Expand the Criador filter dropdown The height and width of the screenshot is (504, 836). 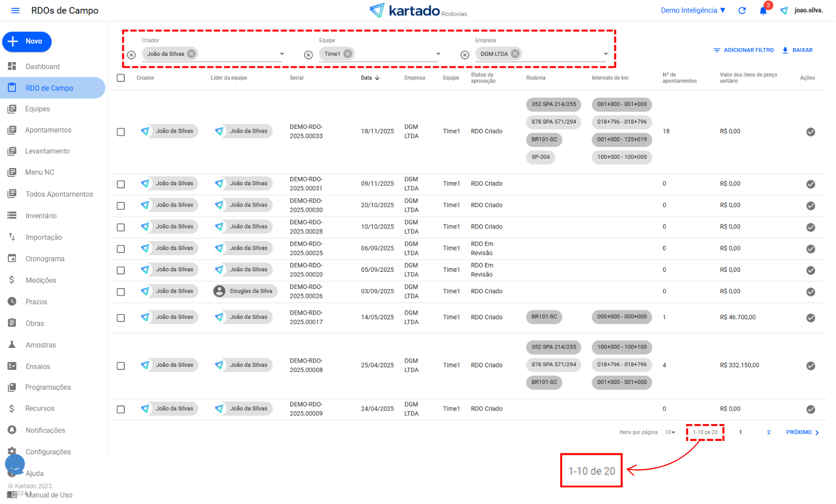pos(282,54)
